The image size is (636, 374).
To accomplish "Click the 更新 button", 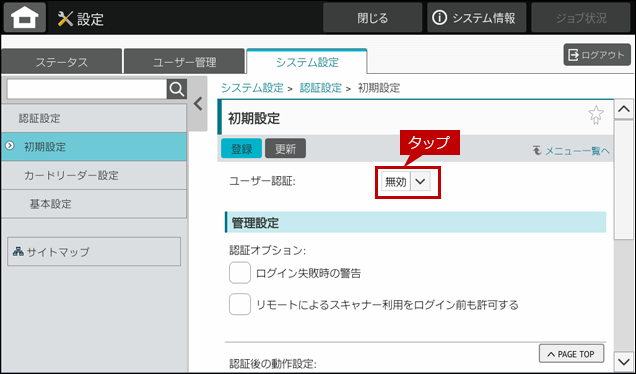I will coord(286,148).
